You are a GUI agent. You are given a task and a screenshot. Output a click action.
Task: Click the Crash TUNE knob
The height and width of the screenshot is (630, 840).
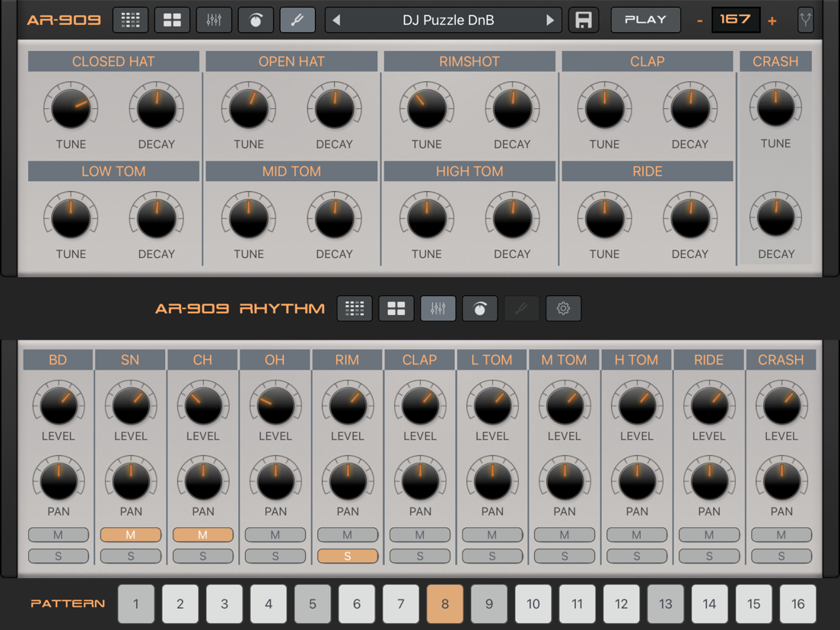pyautogui.click(x=775, y=107)
